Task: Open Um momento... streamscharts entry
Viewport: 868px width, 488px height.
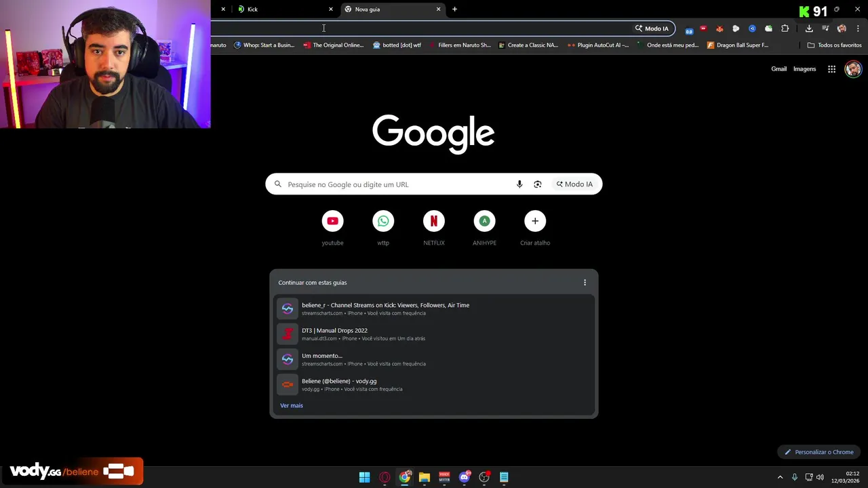Action: [x=434, y=359]
